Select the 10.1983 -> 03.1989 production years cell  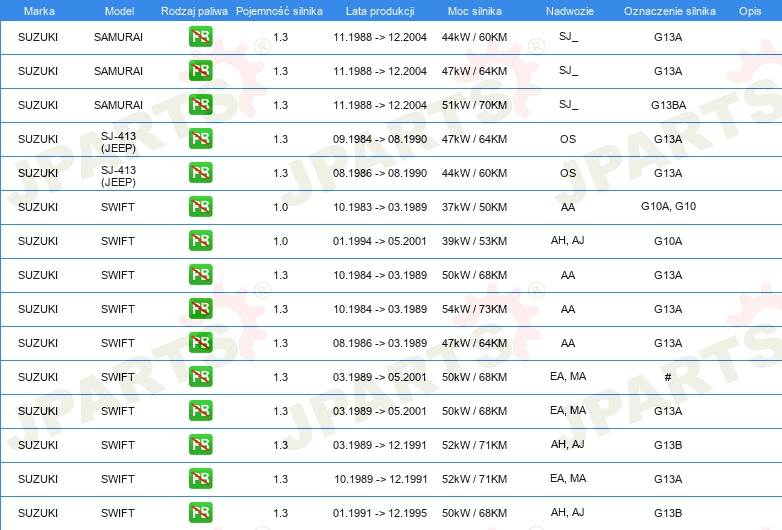(380, 207)
